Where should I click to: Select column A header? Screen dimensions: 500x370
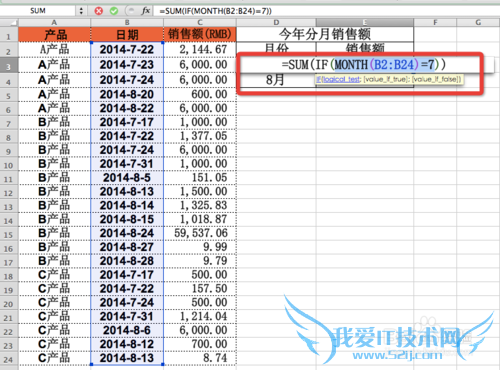coord(54,23)
